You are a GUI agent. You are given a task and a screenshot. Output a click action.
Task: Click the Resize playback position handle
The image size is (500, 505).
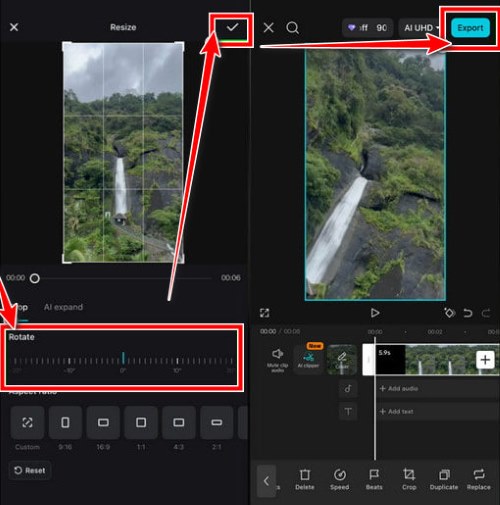pyautogui.click(x=35, y=278)
